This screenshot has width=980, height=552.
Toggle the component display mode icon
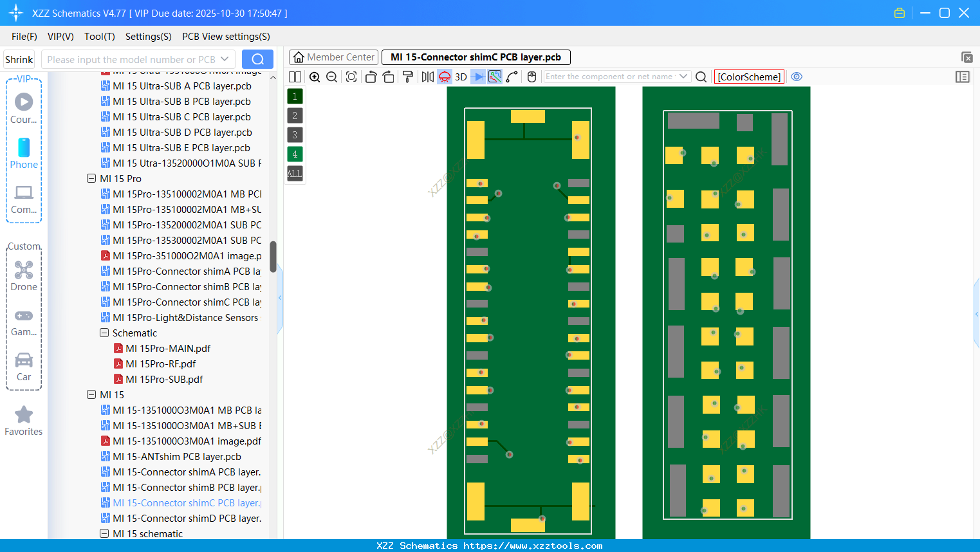tap(444, 77)
